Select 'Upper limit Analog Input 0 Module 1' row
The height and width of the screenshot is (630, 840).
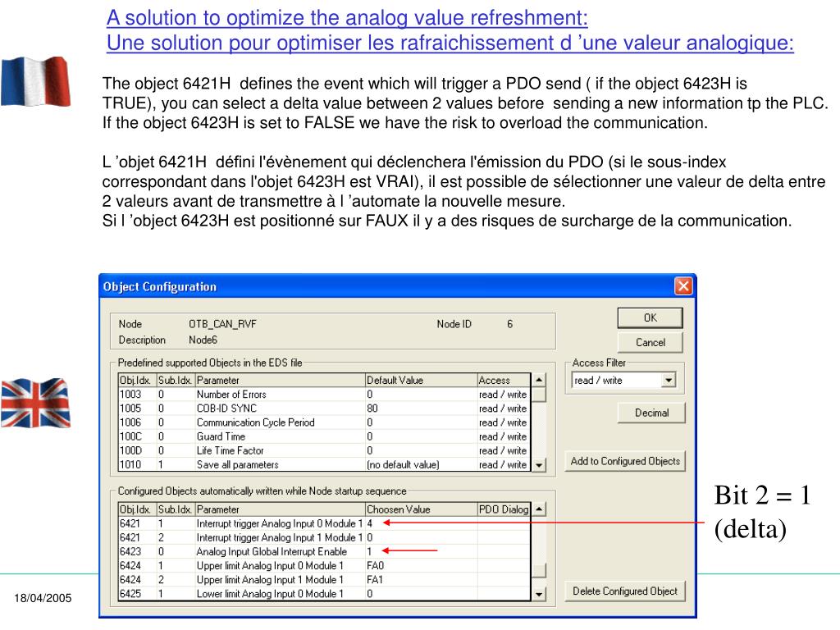(x=324, y=566)
